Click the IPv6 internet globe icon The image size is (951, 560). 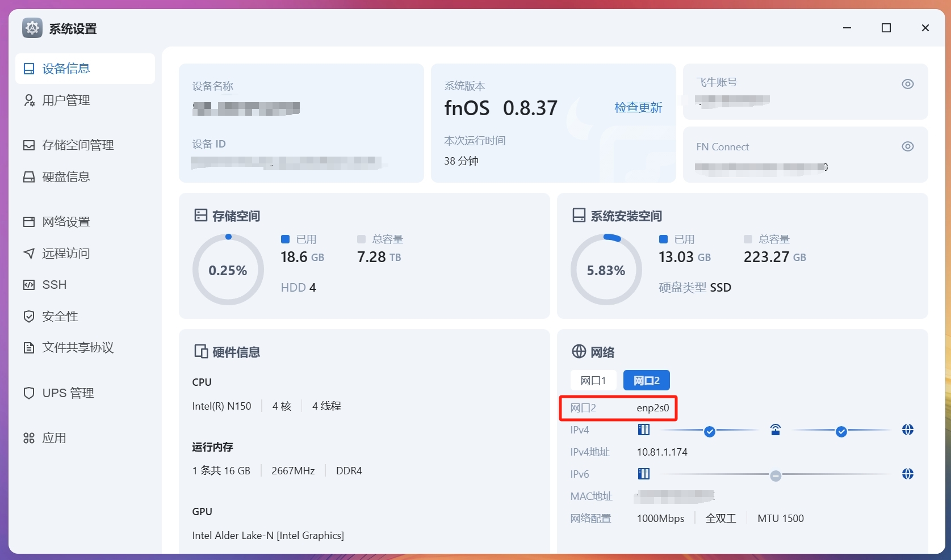point(908,474)
